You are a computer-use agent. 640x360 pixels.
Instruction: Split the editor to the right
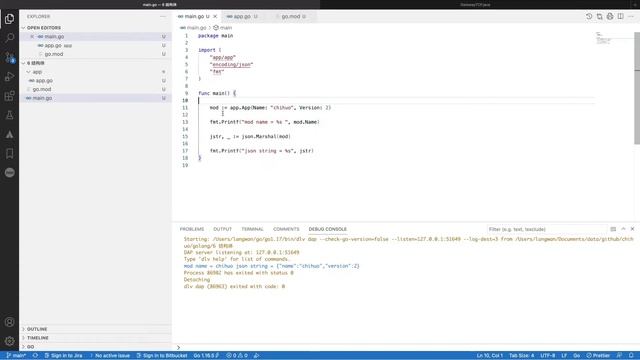tap(620, 16)
